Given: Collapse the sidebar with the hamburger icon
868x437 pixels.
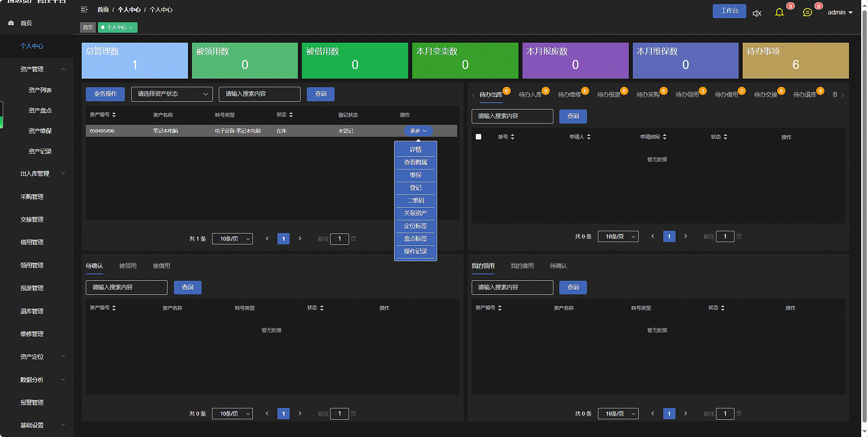Looking at the screenshot, I should pyautogui.click(x=84, y=10).
